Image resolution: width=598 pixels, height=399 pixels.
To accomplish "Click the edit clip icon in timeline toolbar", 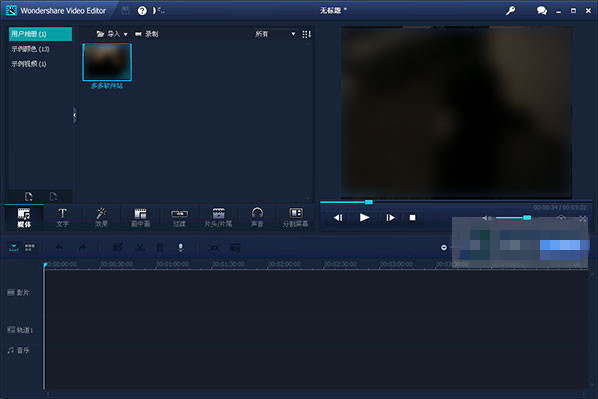I will pos(118,248).
